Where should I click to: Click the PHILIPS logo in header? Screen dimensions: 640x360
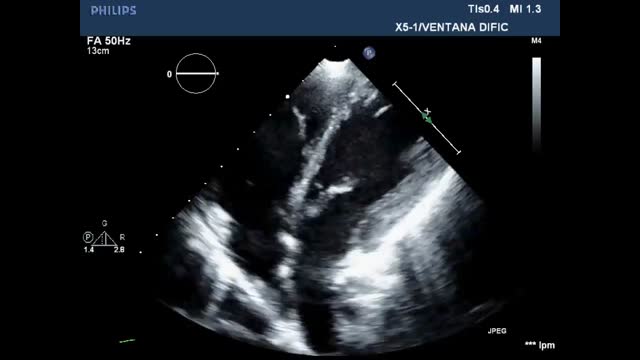coord(113,11)
